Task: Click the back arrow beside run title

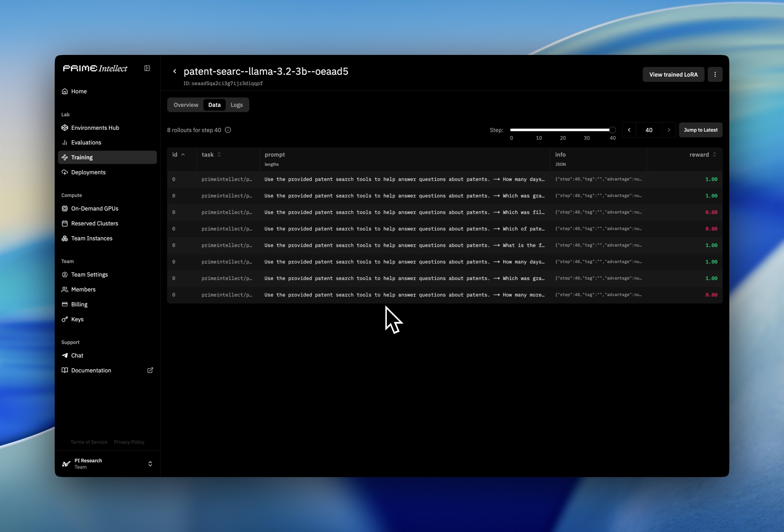Action: coord(175,71)
